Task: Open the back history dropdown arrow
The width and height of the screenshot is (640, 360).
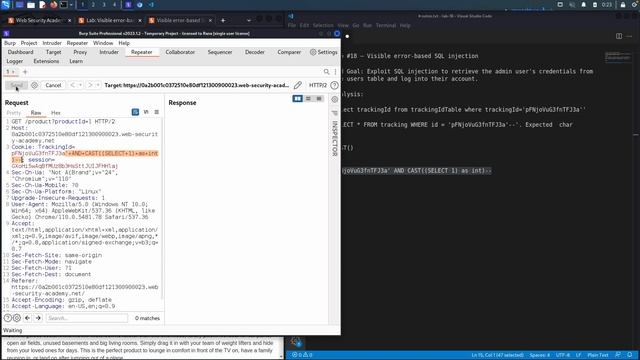Action: point(80,85)
